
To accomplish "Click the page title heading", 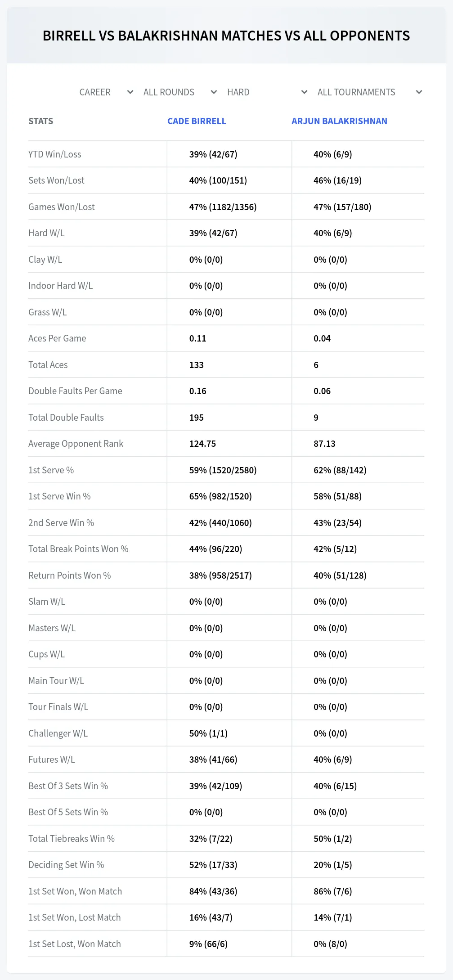I will (x=226, y=36).
